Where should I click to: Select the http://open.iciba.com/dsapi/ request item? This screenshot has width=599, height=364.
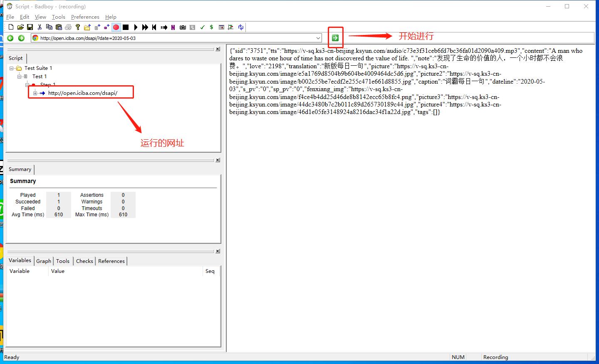coord(83,93)
